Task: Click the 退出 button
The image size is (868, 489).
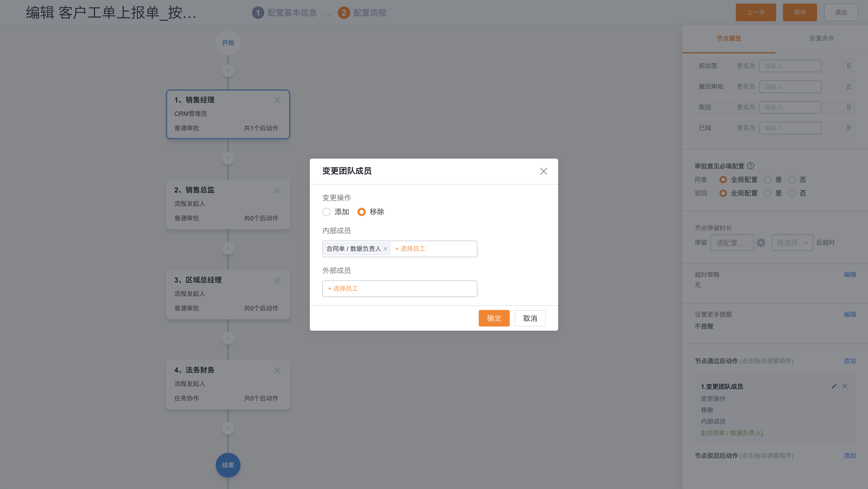Action: pyautogui.click(x=841, y=12)
